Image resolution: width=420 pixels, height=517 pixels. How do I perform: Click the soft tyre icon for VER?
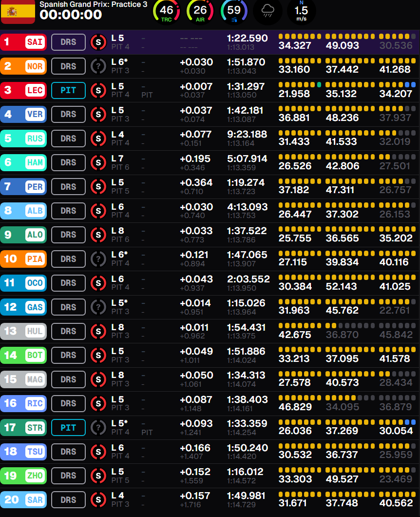coord(98,115)
